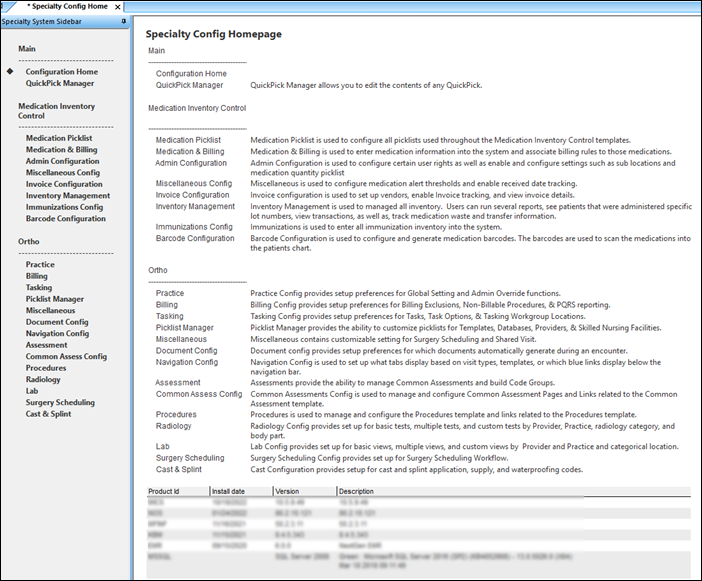Open Admin Configuration in the sidebar
Viewport: 702px width, 581px height.
63,161
